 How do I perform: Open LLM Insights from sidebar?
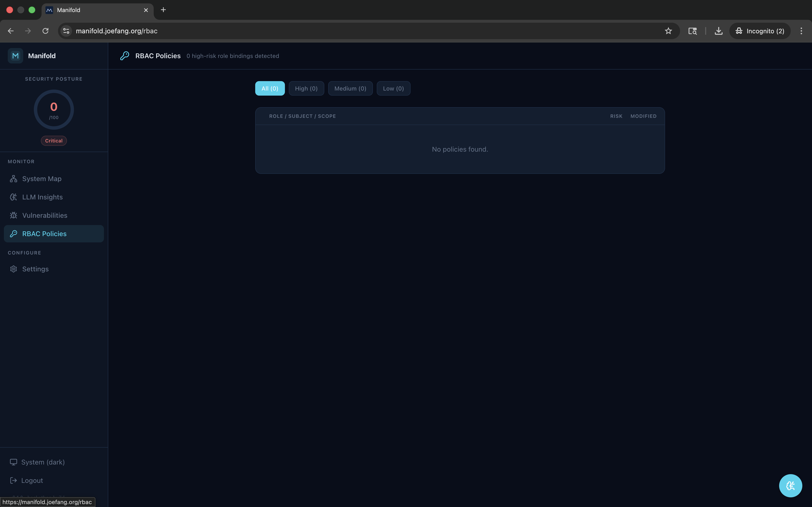(x=42, y=197)
